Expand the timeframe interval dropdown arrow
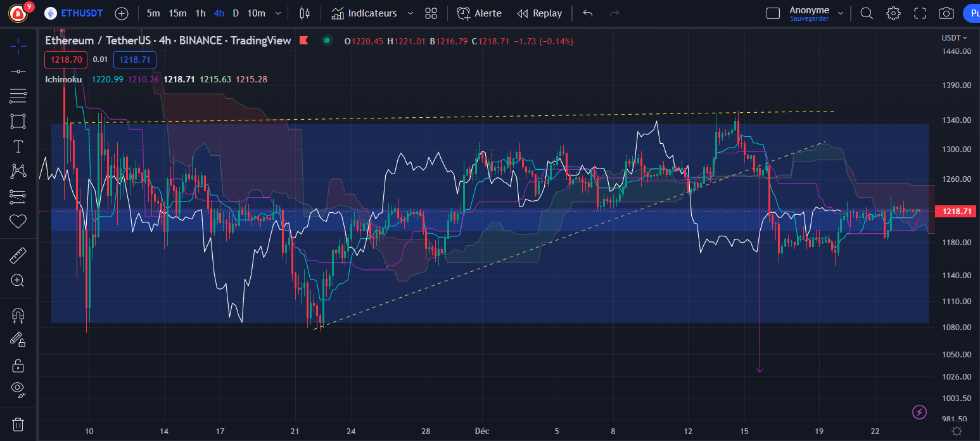The width and height of the screenshot is (980, 441). 276,13
